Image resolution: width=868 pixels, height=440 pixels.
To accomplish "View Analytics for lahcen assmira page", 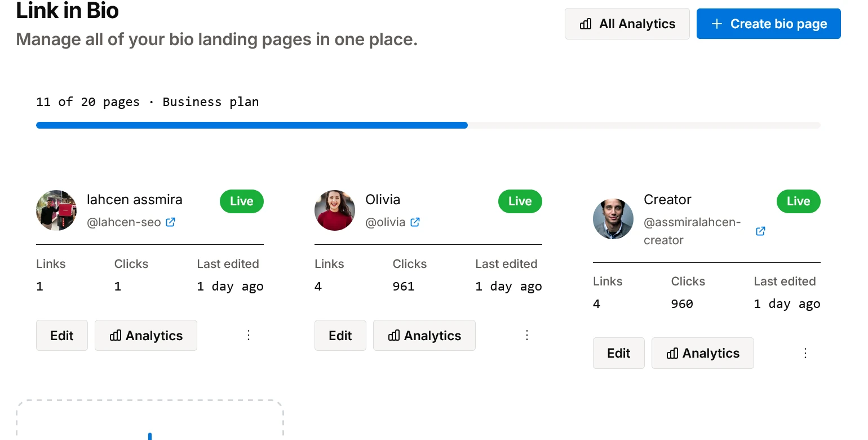I will tap(146, 336).
